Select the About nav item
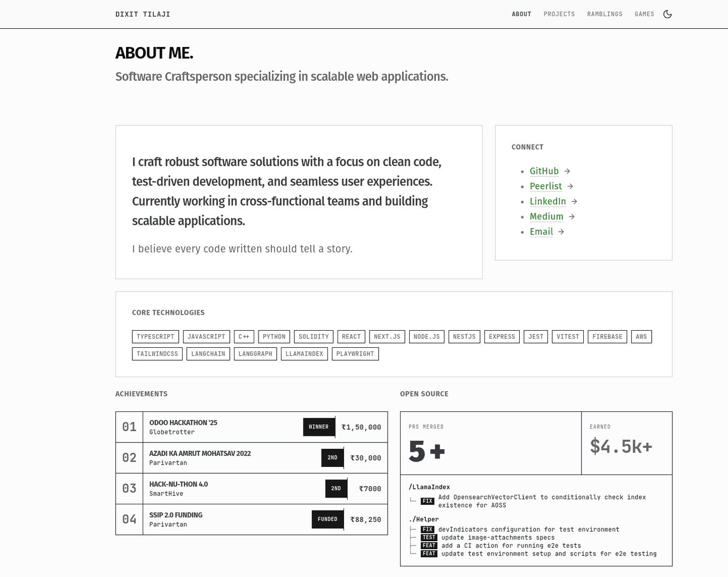This screenshot has height=577, width=728. (x=521, y=14)
